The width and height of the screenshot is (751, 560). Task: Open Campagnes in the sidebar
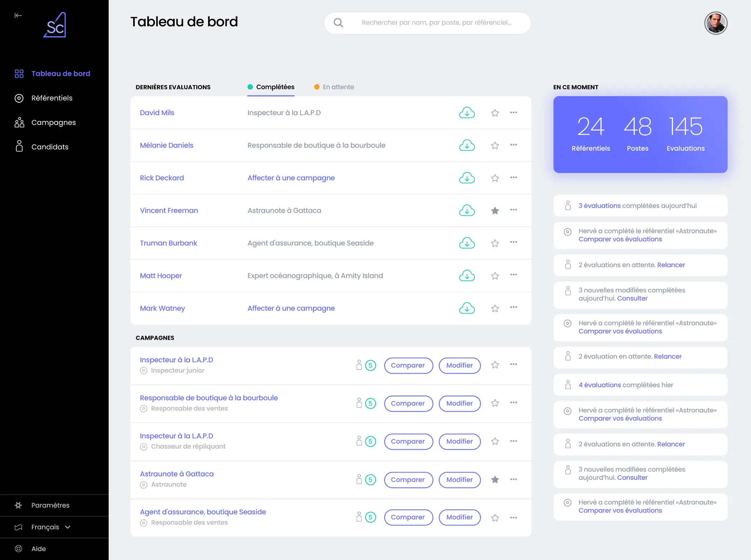(x=45, y=123)
